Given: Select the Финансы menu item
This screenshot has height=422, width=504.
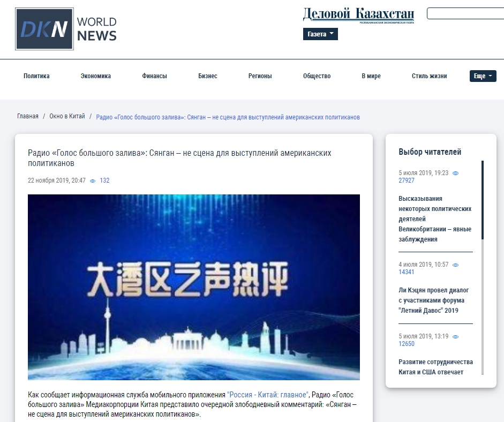Looking at the screenshot, I should point(154,76).
